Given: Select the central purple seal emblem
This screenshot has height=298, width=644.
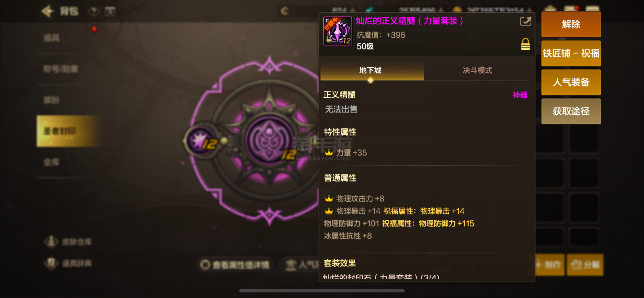Looking at the screenshot, I should (269, 141).
